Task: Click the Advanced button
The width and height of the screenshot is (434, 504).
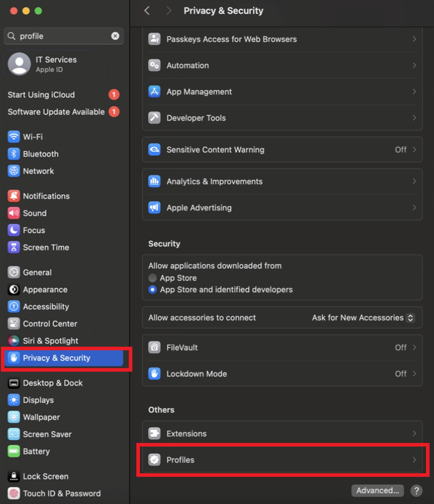Action: 377,490
